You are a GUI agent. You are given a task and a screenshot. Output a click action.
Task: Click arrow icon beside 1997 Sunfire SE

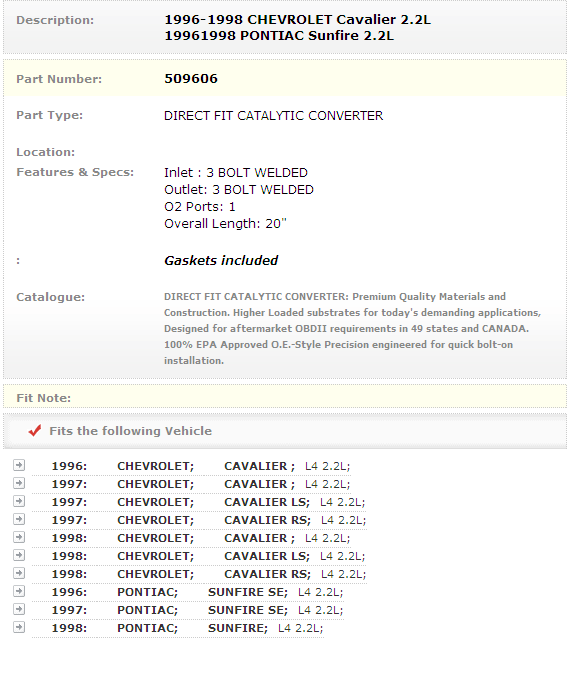point(19,610)
